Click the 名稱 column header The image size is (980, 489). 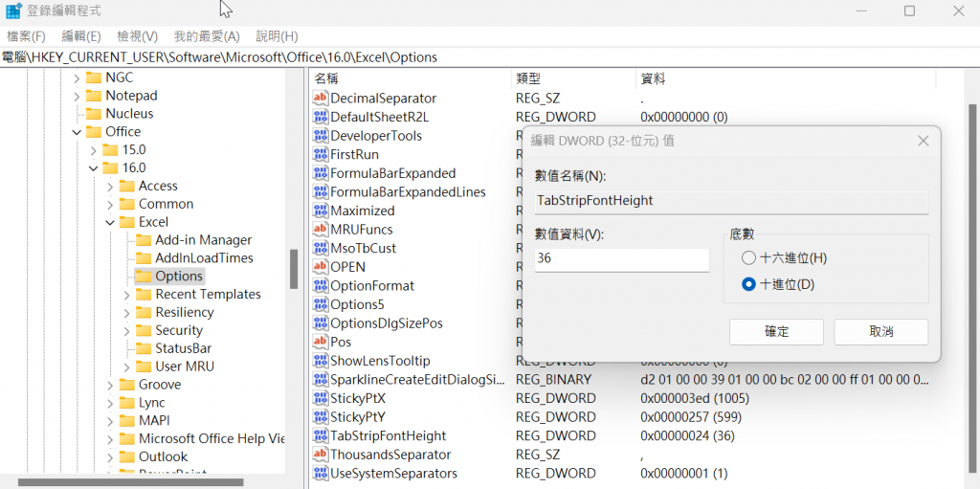[411, 78]
